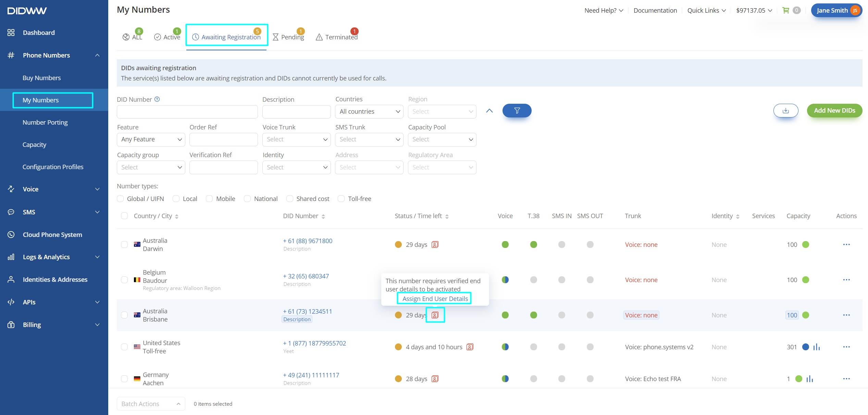Click green Voice status dot for Darwin
This screenshot has height=415, width=868.
[505, 244]
